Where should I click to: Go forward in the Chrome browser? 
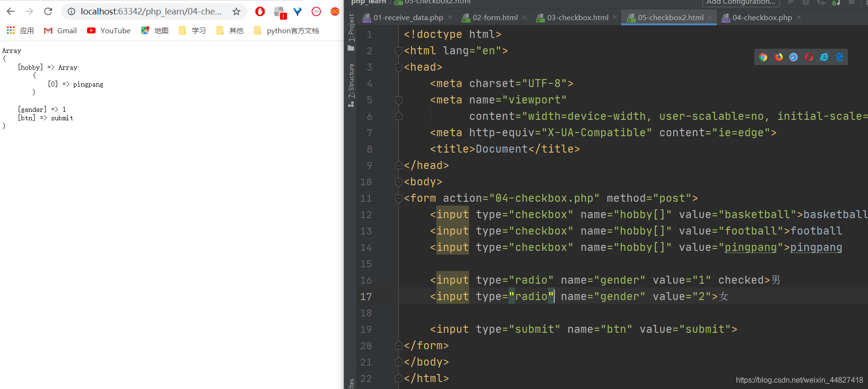29,11
